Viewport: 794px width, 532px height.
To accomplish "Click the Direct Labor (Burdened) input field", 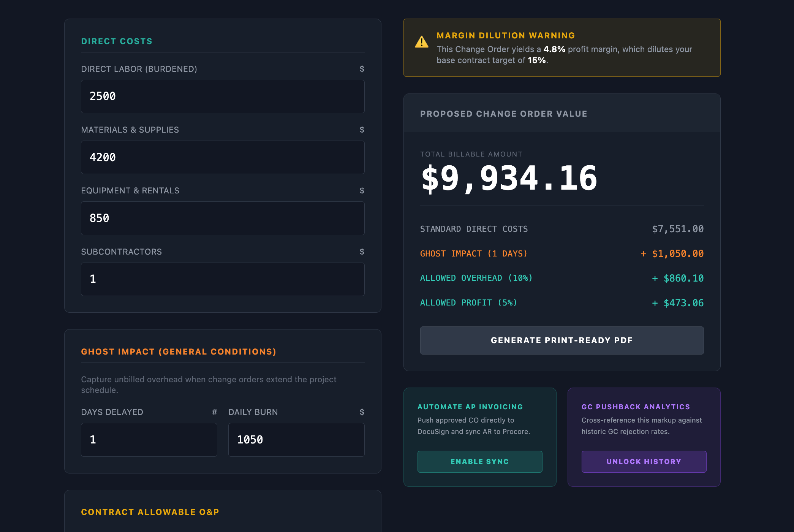I will [223, 97].
